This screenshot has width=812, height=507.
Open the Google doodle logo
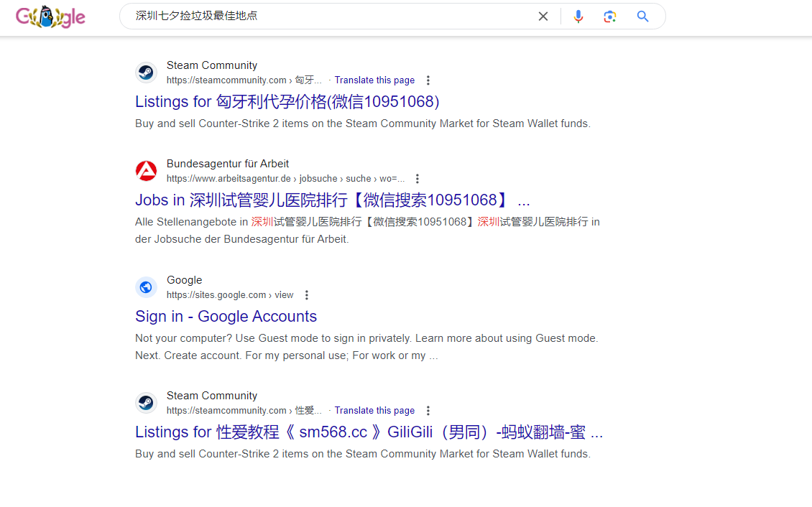click(50, 17)
